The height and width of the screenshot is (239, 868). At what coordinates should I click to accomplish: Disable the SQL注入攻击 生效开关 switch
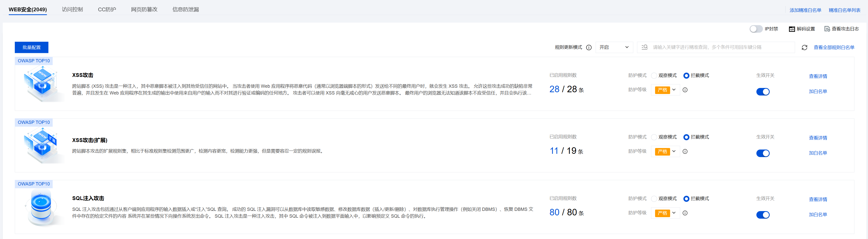[762, 215]
